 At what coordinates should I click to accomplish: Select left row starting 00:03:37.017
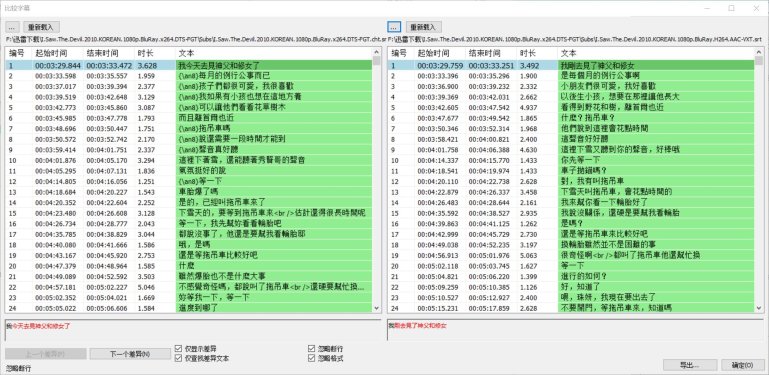click(x=189, y=86)
